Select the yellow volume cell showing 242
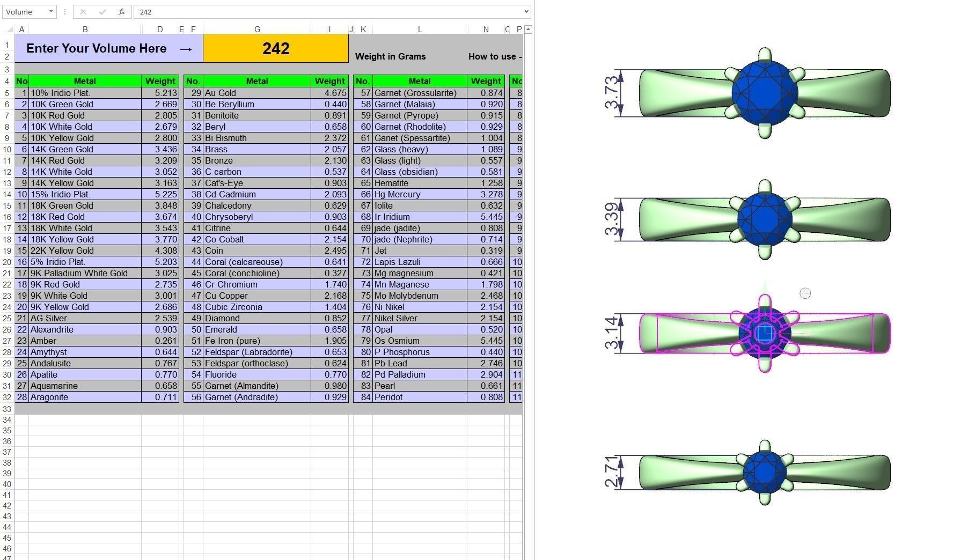The height and width of the screenshot is (560, 961). point(276,48)
